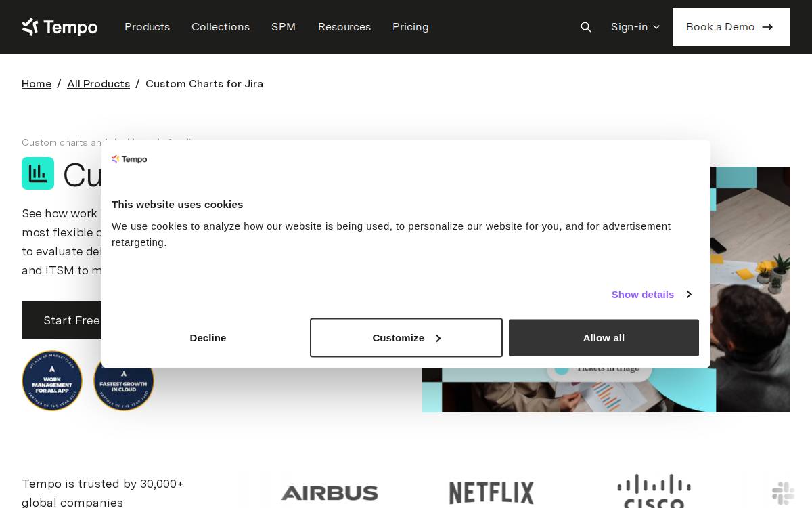This screenshot has width=812, height=508.
Task: Click the Airbus logo
Action: pyautogui.click(x=330, y=493)
